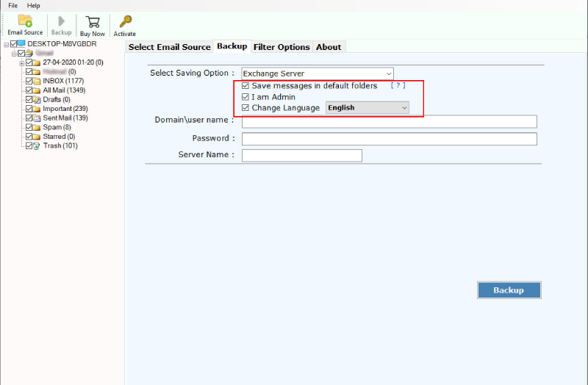Click the Activate key icon

125,21
